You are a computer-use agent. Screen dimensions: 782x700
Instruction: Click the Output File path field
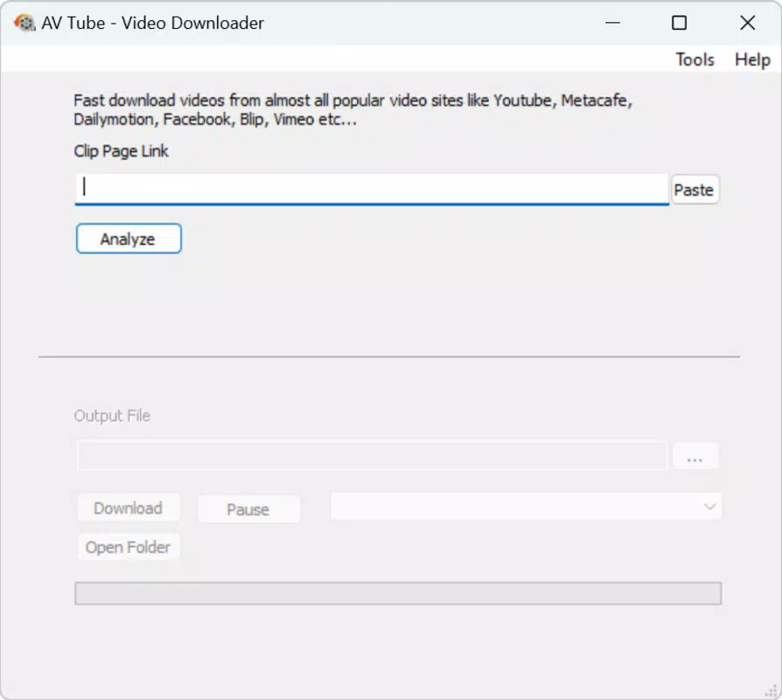point(371,455)
